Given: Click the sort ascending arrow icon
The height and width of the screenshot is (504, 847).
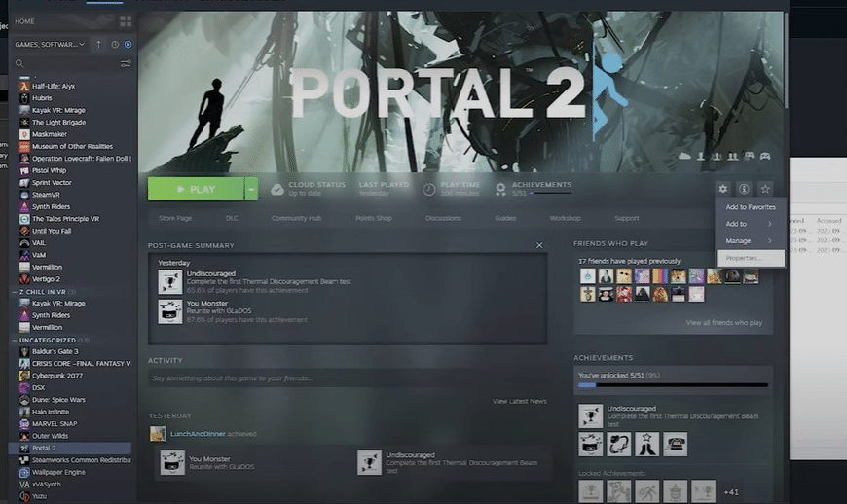Looking at the screenshot, I should 99,44.
